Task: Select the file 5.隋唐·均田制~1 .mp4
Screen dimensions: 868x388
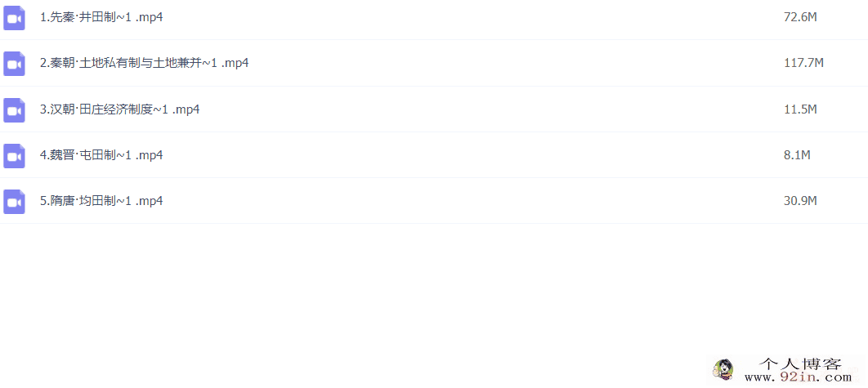Action: click(x=101, y=201)
